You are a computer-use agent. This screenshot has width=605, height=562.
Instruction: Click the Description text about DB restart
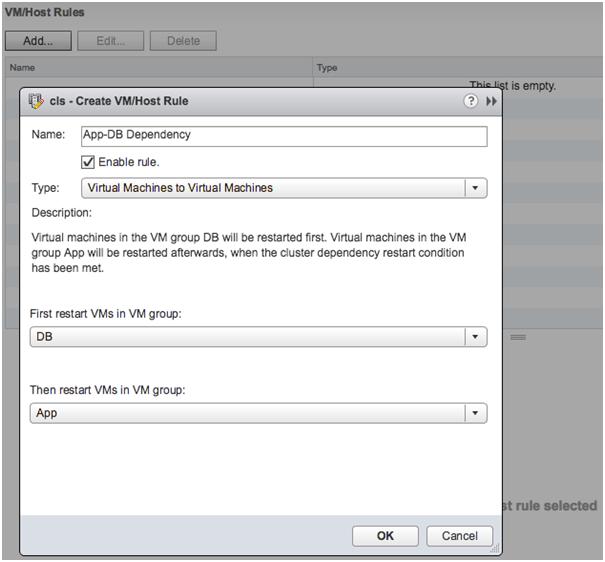249,253
